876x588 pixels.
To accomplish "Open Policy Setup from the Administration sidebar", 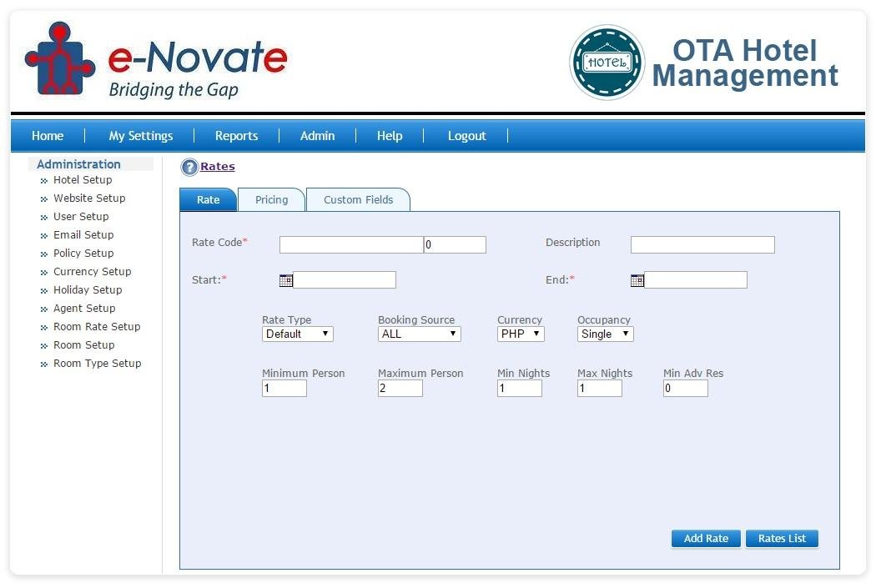I will (x=83, y=253).
